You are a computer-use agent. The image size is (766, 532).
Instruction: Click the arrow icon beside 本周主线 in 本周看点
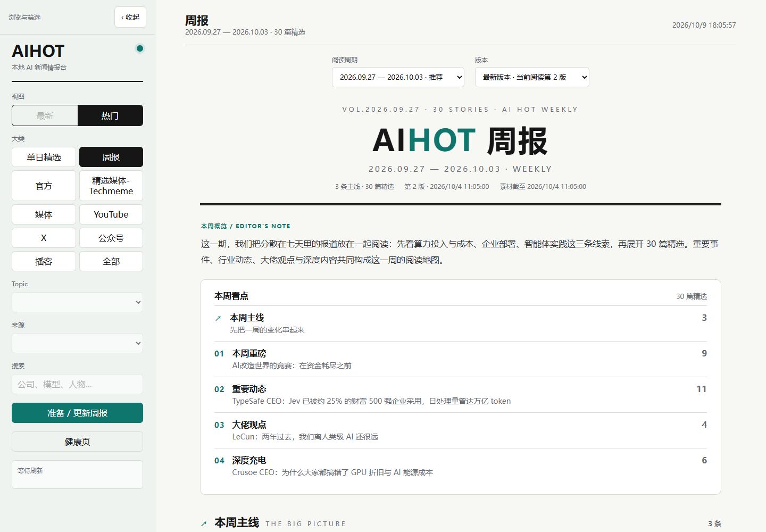coord(218,319)
